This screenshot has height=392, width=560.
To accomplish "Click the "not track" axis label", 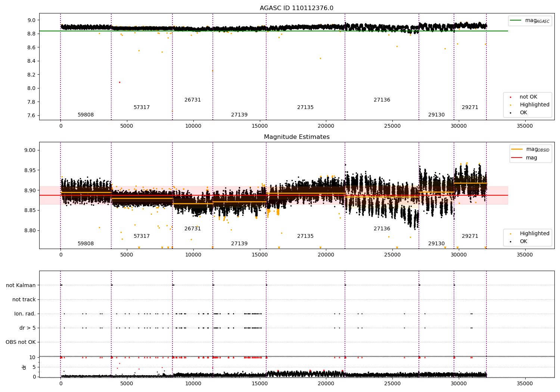I will pyautogui.click(x=24, y=299).
